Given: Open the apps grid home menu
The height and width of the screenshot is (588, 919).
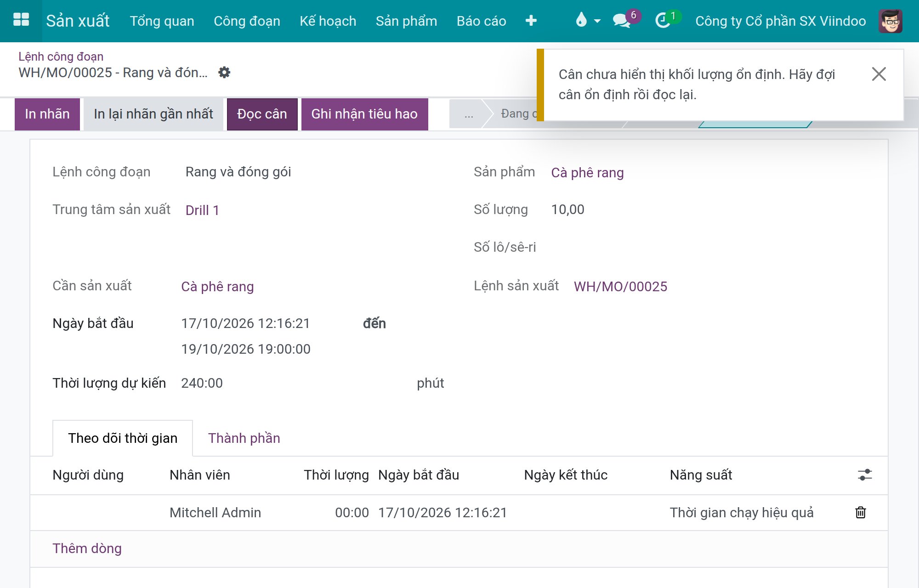Looking at the screenshot, I should click(x=21, y=20).
